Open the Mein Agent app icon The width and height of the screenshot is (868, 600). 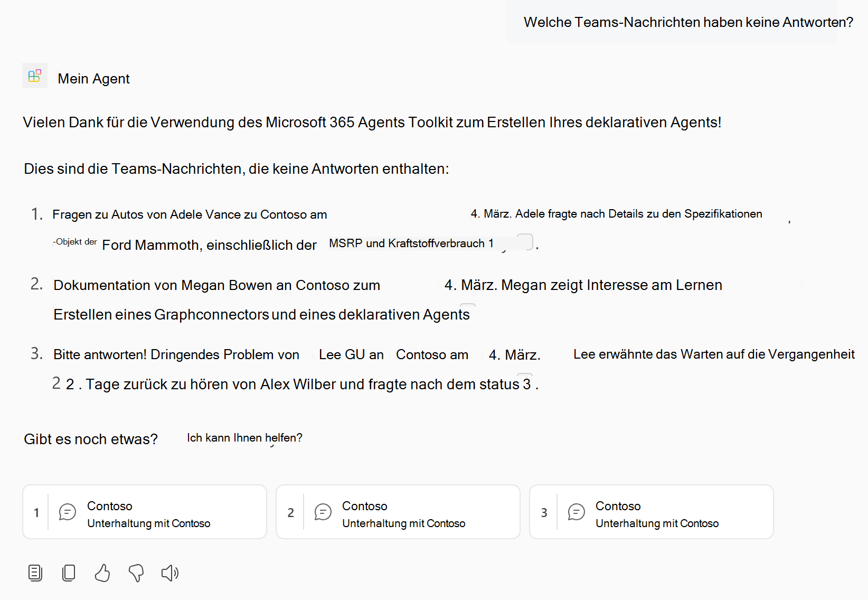click(34, 76)
